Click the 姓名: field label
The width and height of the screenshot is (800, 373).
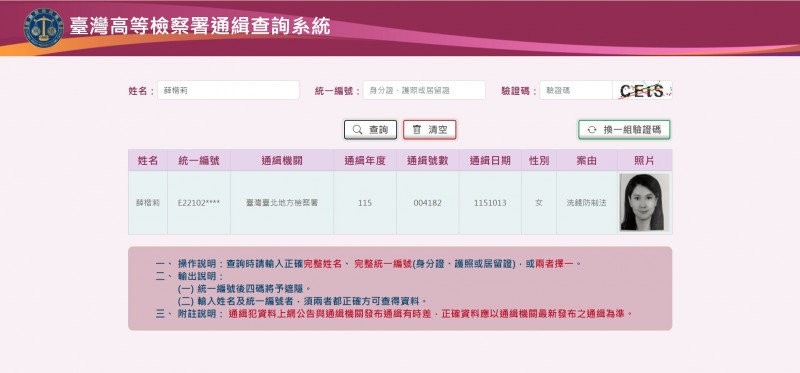[141, 91]
